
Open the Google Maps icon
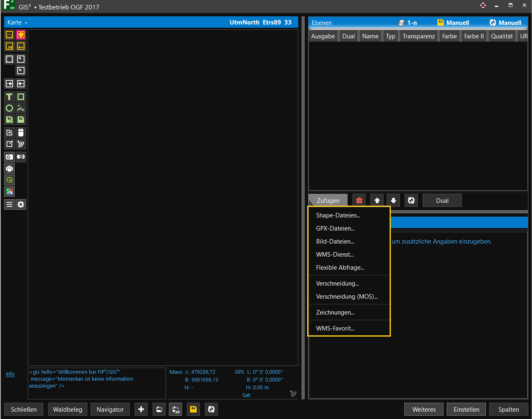tap(9, 191)
